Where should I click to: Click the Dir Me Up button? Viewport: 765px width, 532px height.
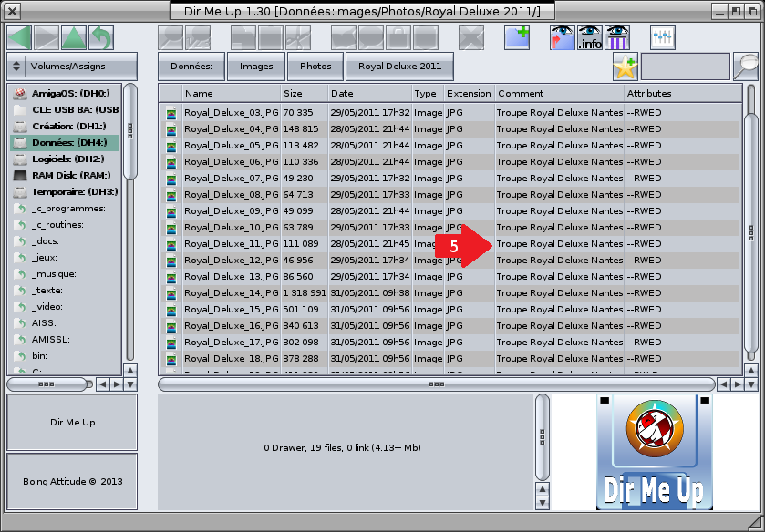[72, 423]
